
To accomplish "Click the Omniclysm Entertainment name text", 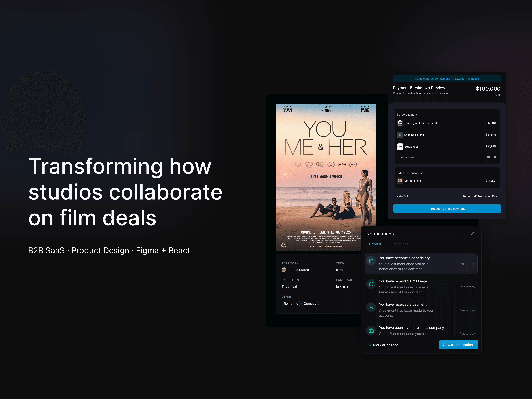I will point(420,123).
